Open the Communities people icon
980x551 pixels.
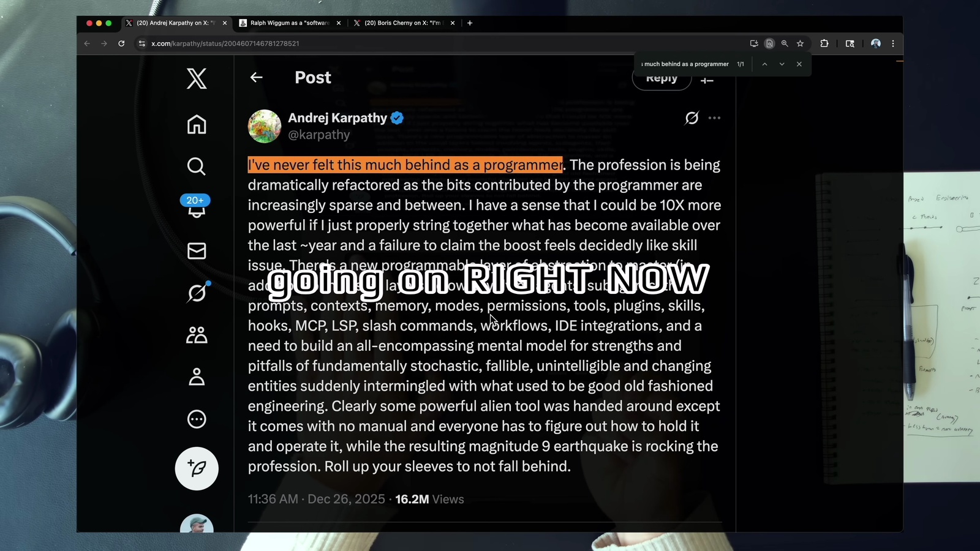197,335
